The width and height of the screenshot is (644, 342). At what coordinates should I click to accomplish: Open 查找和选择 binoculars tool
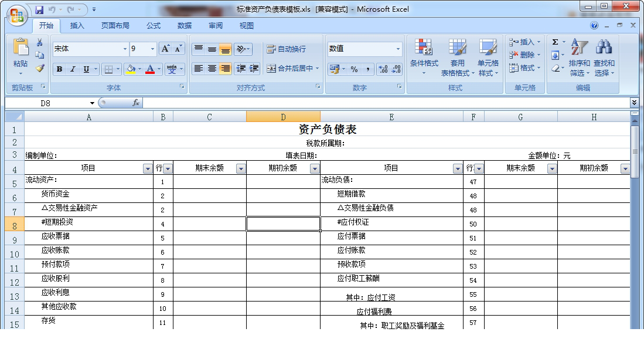604,57
